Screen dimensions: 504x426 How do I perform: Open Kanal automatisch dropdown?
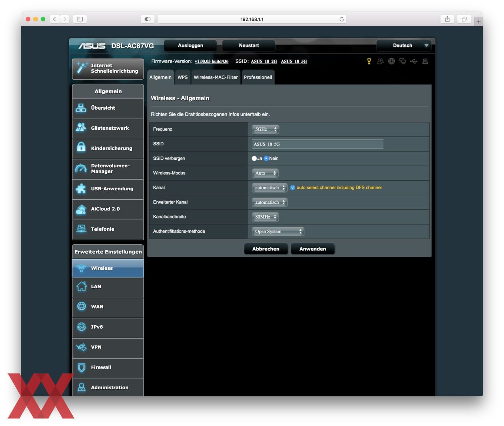click(x=269, y=188)
